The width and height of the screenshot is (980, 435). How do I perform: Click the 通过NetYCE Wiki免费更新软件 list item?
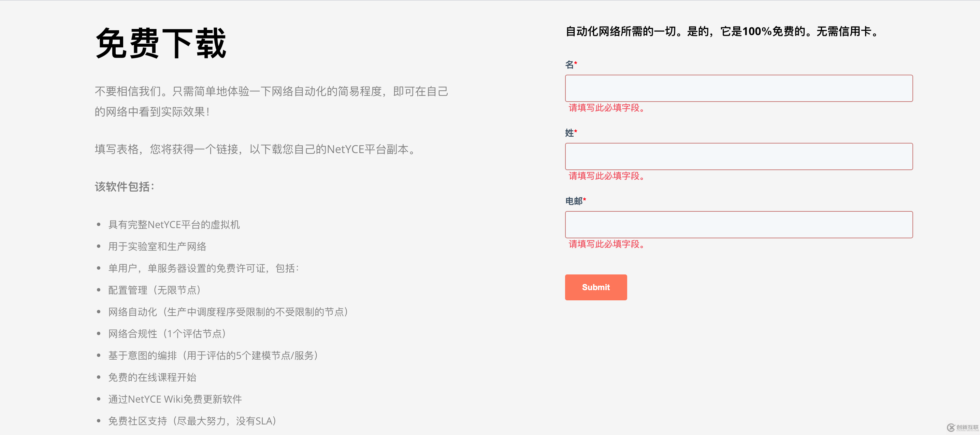pos(175,399)
